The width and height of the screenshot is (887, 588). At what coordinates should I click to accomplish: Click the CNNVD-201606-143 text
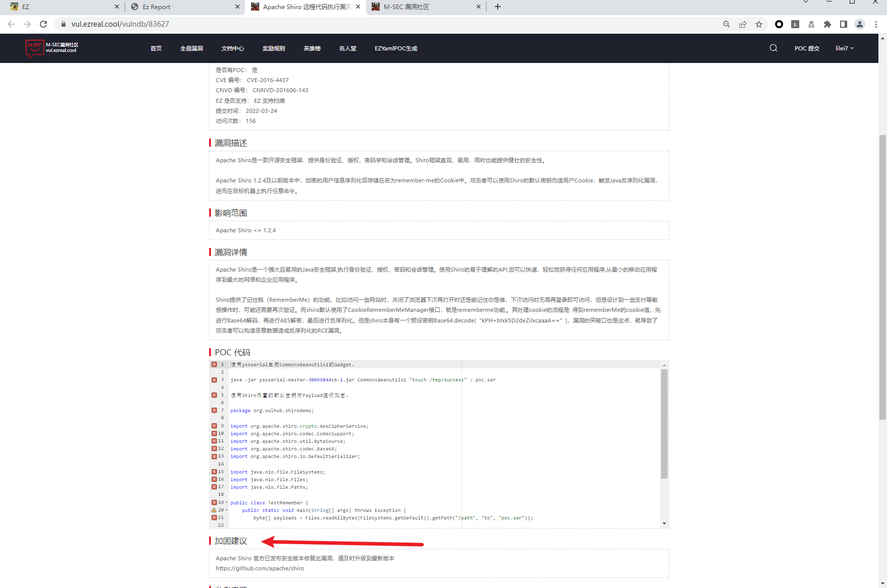[280, 90]
